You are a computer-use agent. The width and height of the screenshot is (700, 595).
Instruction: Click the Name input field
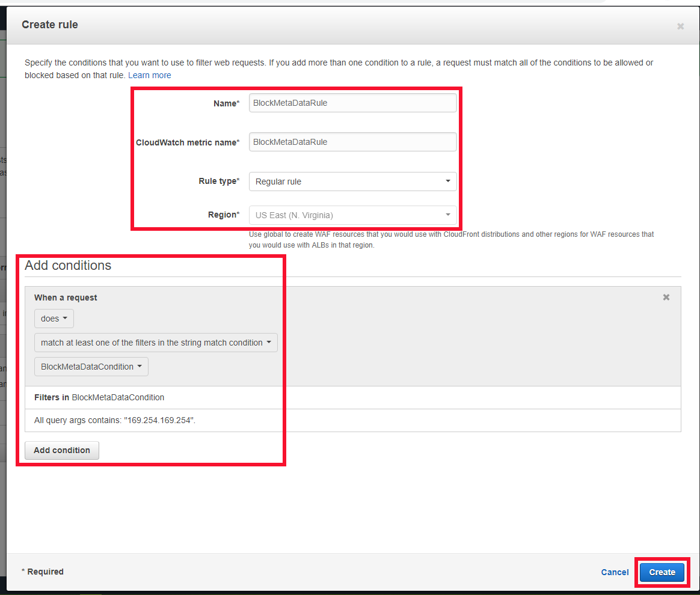coord(352,103)
